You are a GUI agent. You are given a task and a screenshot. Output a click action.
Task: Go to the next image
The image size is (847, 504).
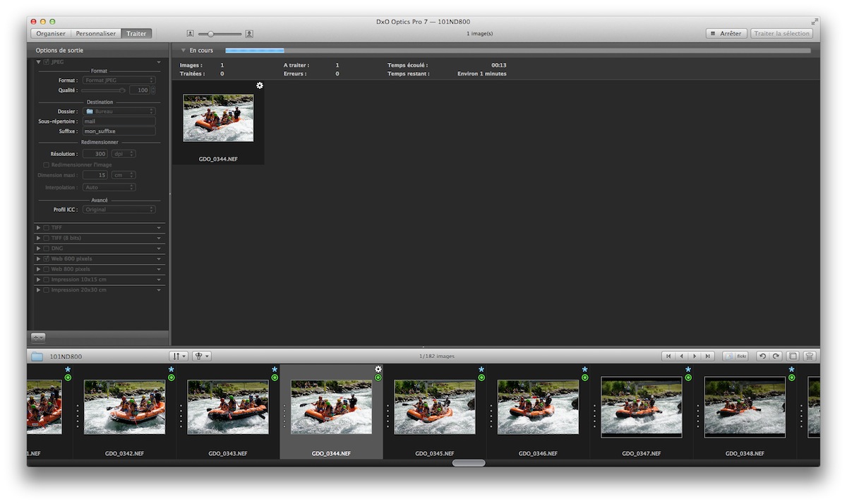coord(695,356)
